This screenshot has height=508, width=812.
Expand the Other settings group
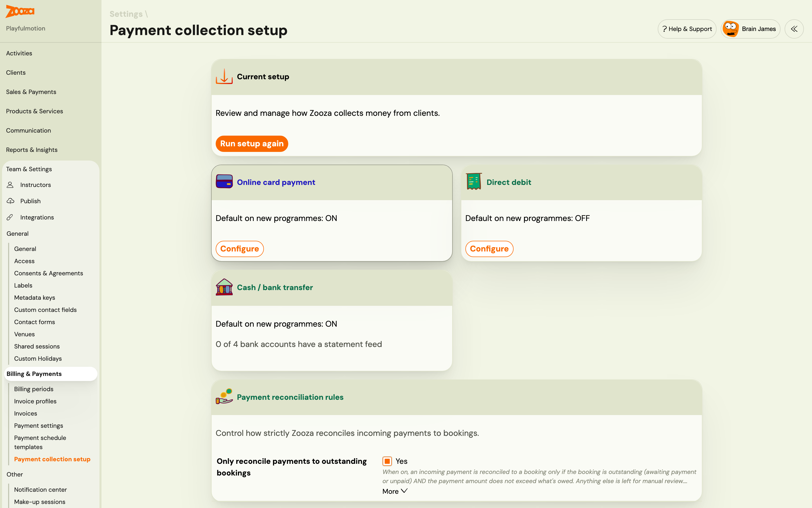[15, 474]
